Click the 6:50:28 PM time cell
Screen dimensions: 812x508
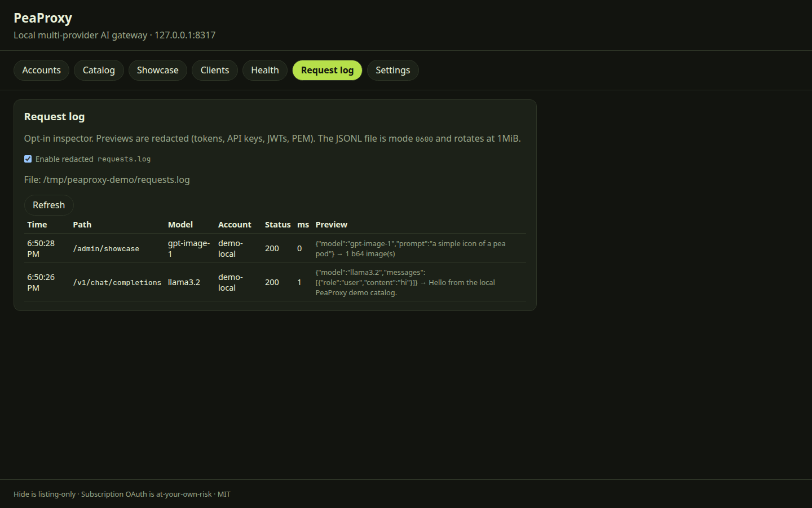click(x=41, y=248)
